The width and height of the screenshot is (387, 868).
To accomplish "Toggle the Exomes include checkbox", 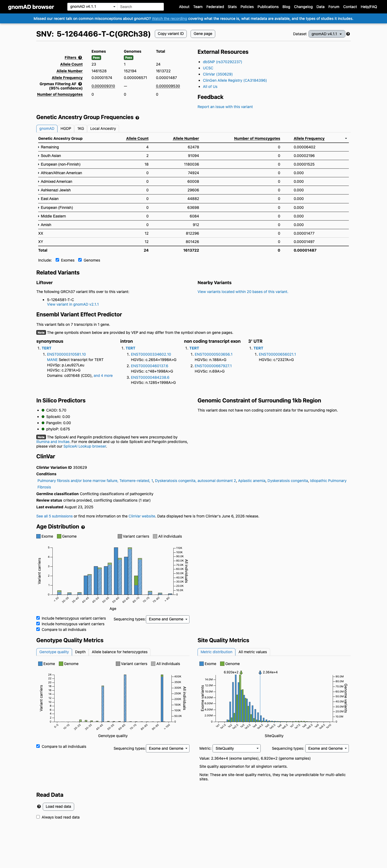I will tap(57, 260).
